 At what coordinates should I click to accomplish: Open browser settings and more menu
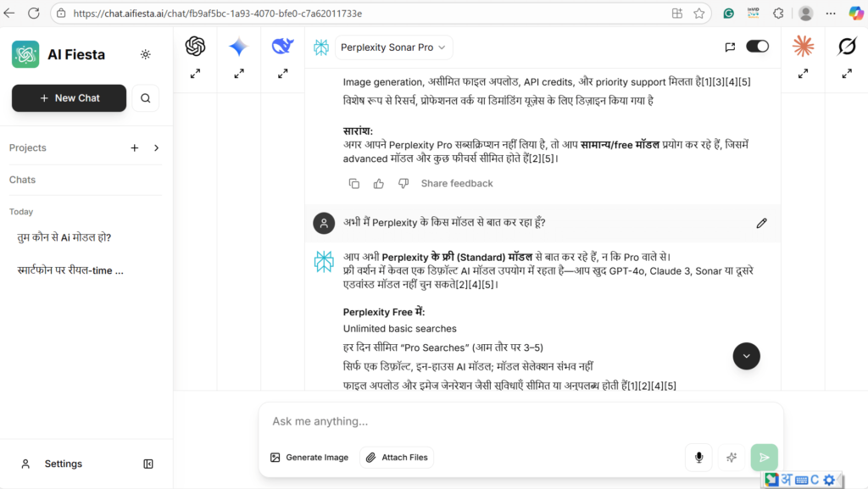831,14
